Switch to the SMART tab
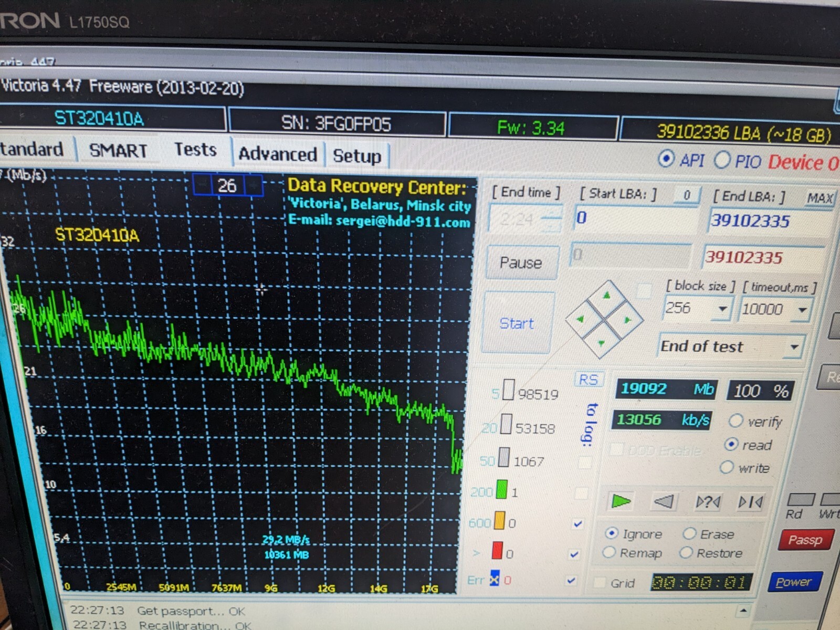The height and width of the screenshot is (630, 840). 118,151
